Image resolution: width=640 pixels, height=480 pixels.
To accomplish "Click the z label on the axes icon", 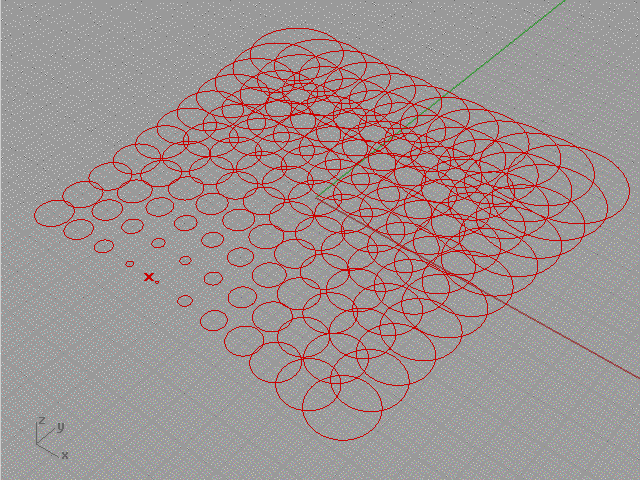I will pos(41,420).
